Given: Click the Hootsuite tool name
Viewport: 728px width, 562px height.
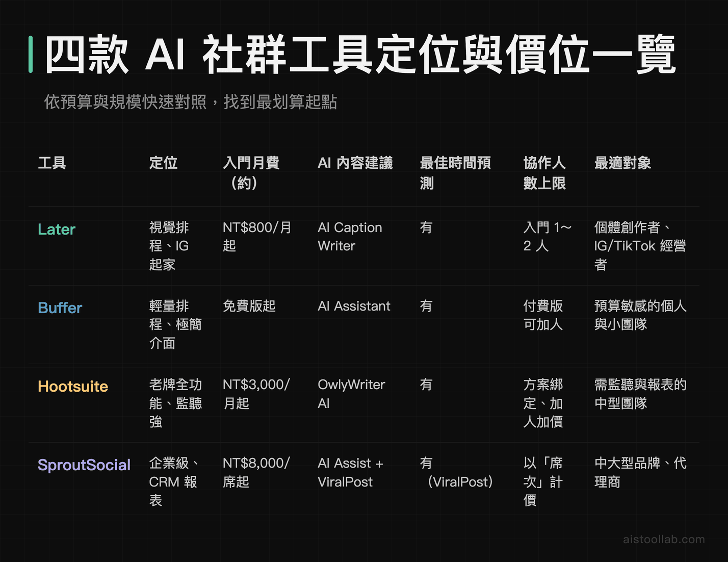Looking at the screenshot, I should (73, 387).
